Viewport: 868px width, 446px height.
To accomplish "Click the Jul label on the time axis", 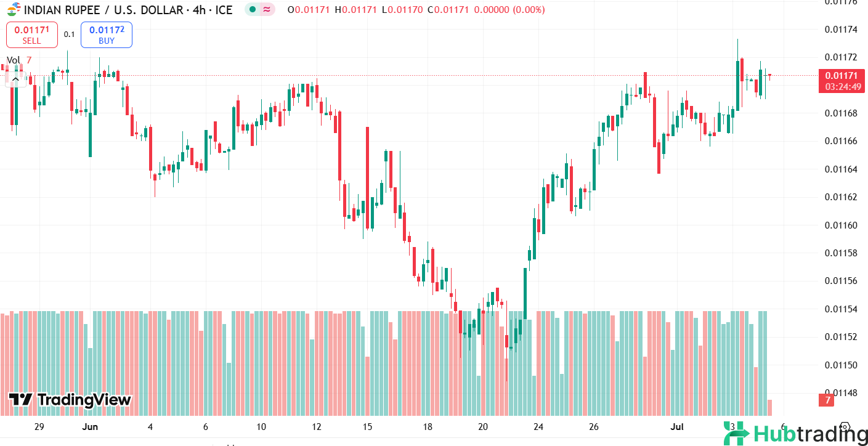I will point(678,427).
